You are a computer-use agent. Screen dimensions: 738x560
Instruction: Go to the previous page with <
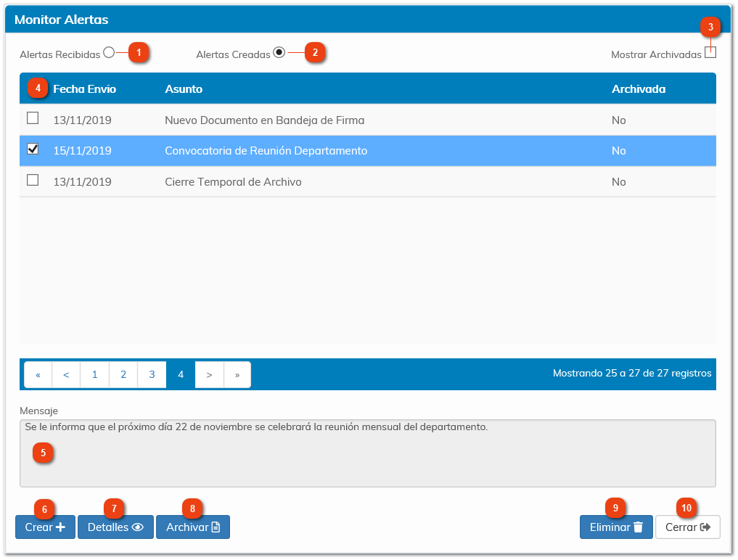pyautogui.click(x=66, y=375)
